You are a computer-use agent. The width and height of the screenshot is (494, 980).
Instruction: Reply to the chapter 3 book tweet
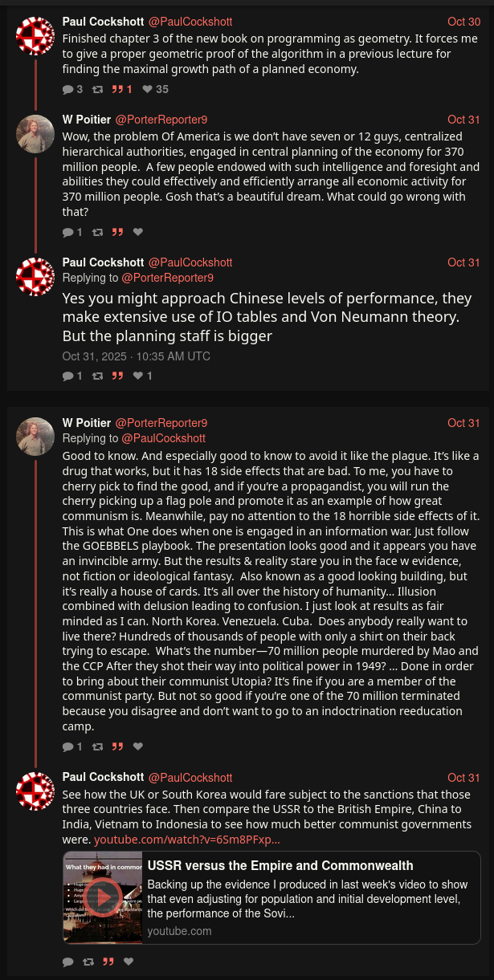(x=68, y=90)
